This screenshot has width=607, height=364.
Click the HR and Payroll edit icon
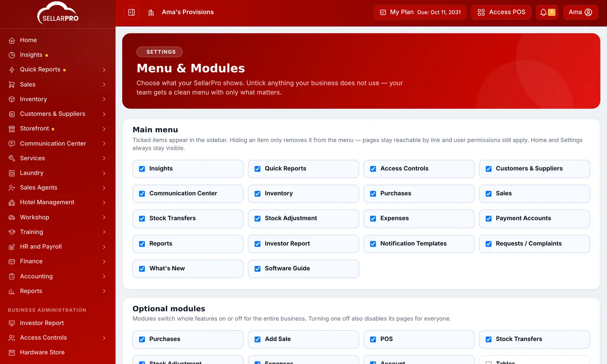[12, 247]
